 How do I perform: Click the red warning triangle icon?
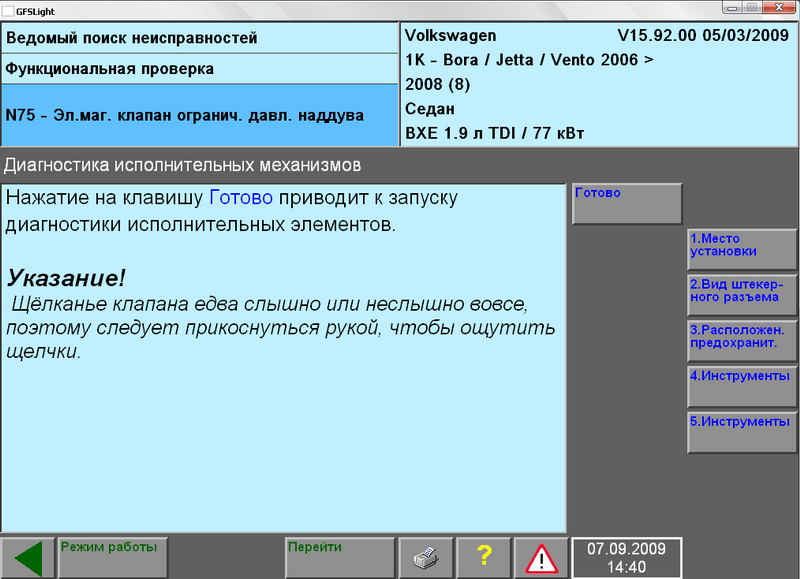tap(541, 558)
